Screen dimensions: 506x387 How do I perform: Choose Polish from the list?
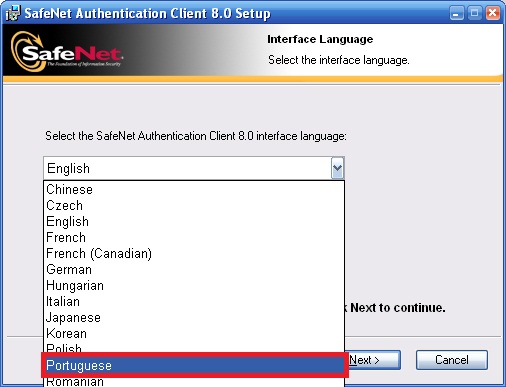point(194,348)
